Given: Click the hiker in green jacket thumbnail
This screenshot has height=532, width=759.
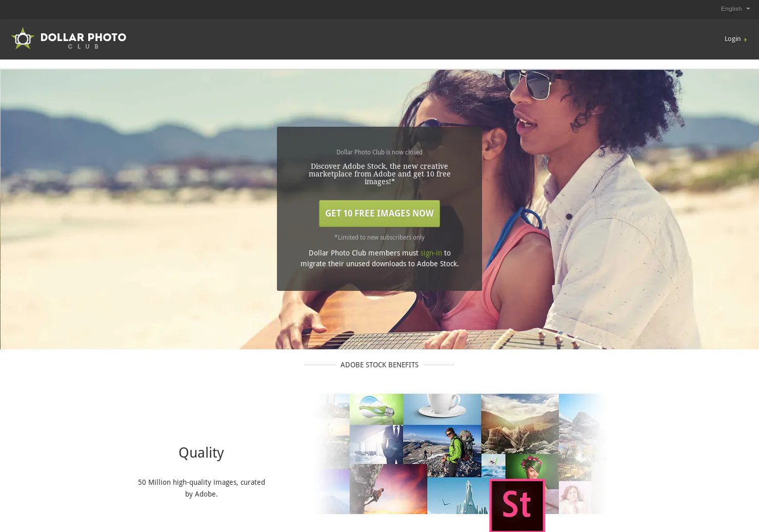Looking at the screenshot, I should (x=442, y=451).
